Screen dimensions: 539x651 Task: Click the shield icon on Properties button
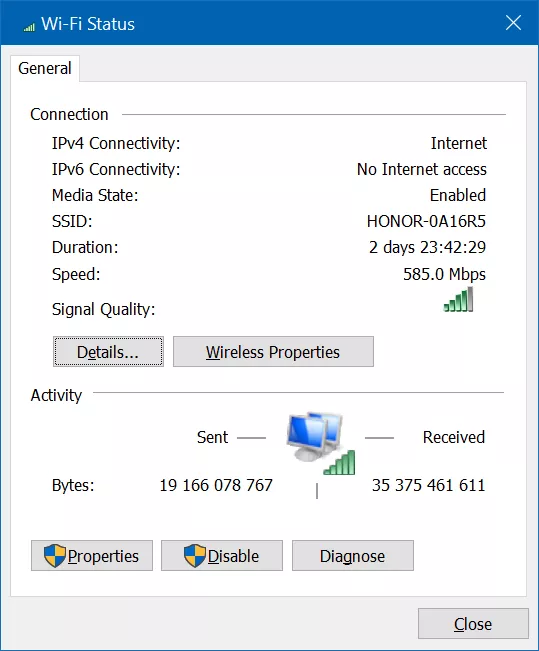55,556
